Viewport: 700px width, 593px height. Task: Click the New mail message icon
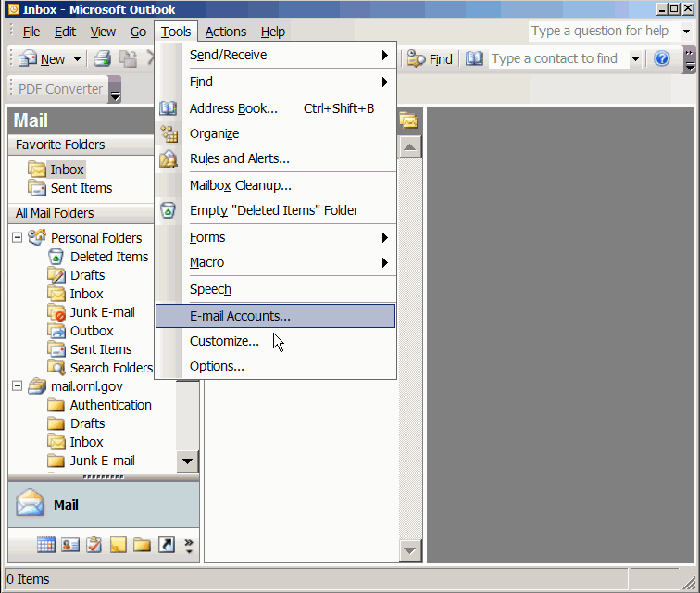[x=28, y=58]
